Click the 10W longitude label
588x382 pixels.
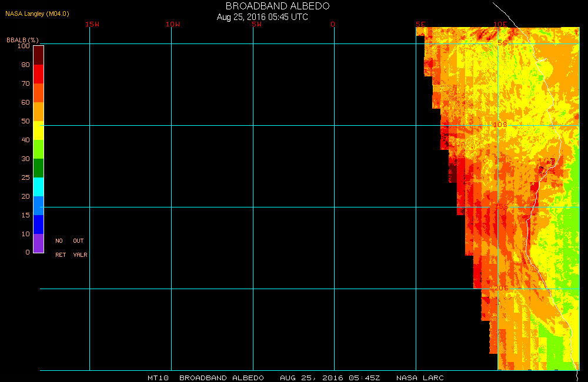click(173, 24)
